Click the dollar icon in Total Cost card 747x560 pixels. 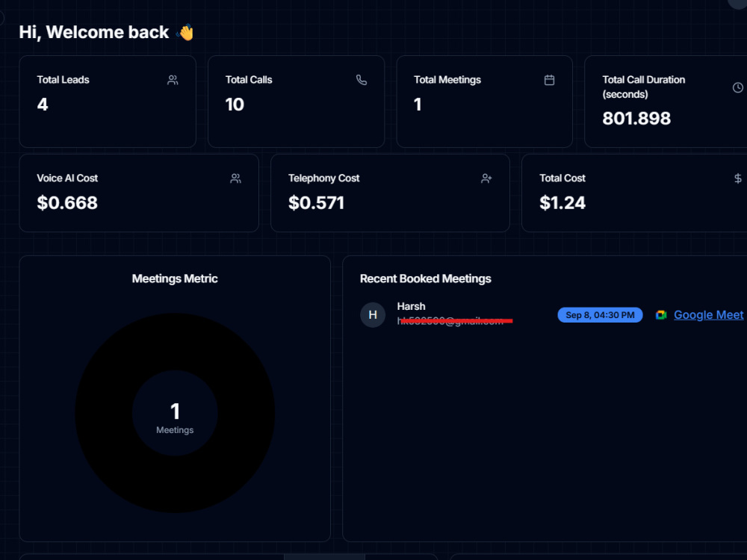(737, 178)
